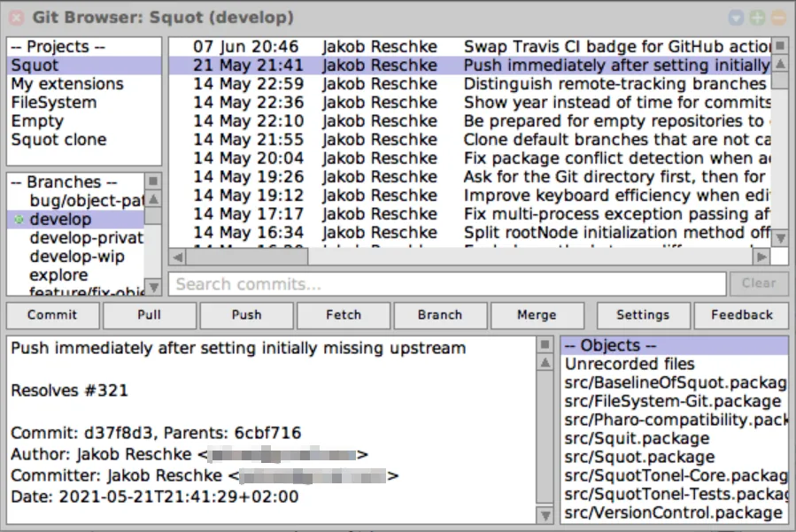Click the horizontal scrollbar thumb of commit list
Image resolution: width=796 pixels, height=532 pixels.
pos(247,257)
